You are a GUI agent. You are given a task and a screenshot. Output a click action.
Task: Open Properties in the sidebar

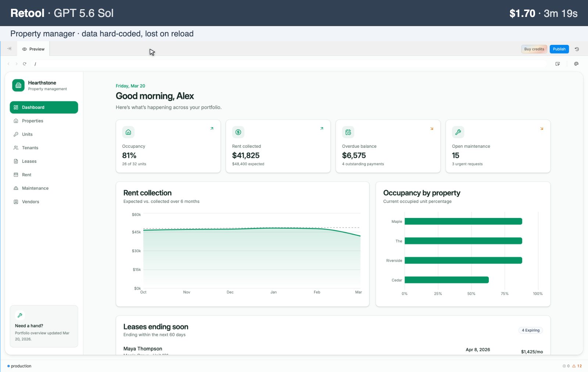[44, 121]
